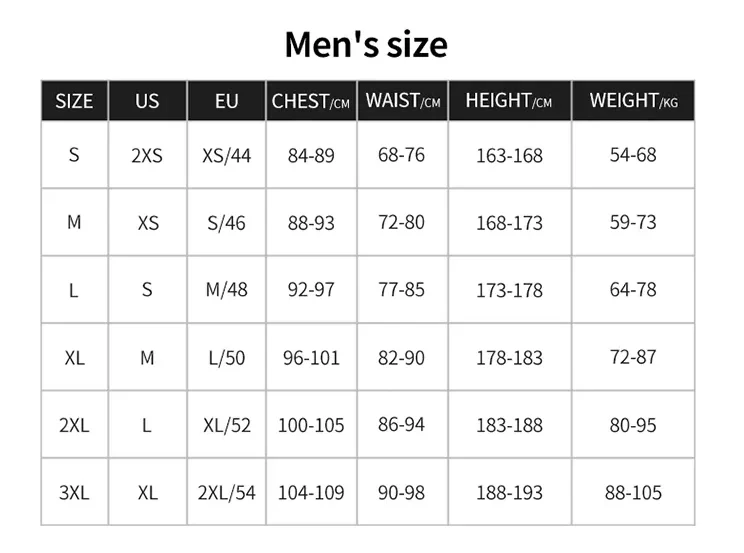The image size is (744, 553).
Task: Click the chest value 96-101
Action: click(x=311, y=357)
